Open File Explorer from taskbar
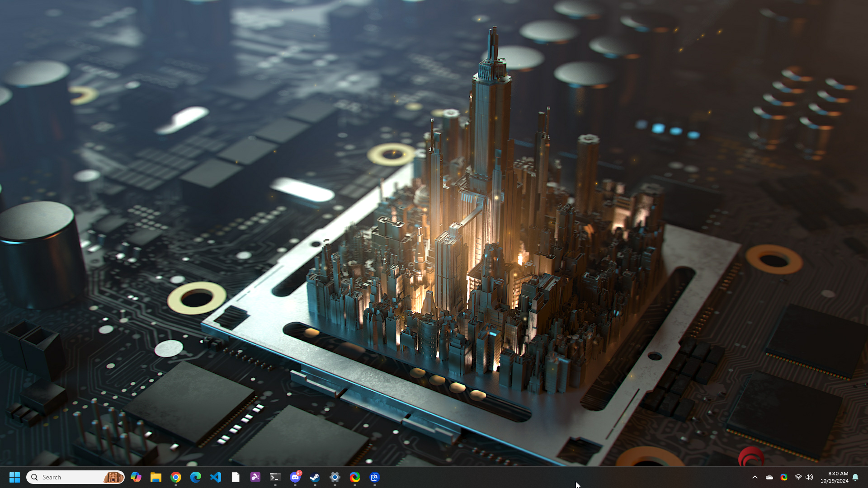 click(x=156, y=477)
